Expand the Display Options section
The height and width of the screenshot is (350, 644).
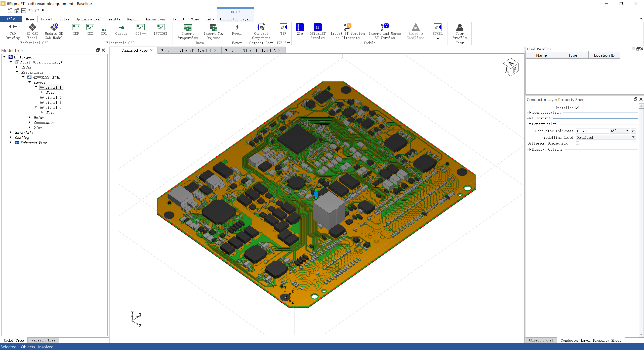[x=530, y=149]
